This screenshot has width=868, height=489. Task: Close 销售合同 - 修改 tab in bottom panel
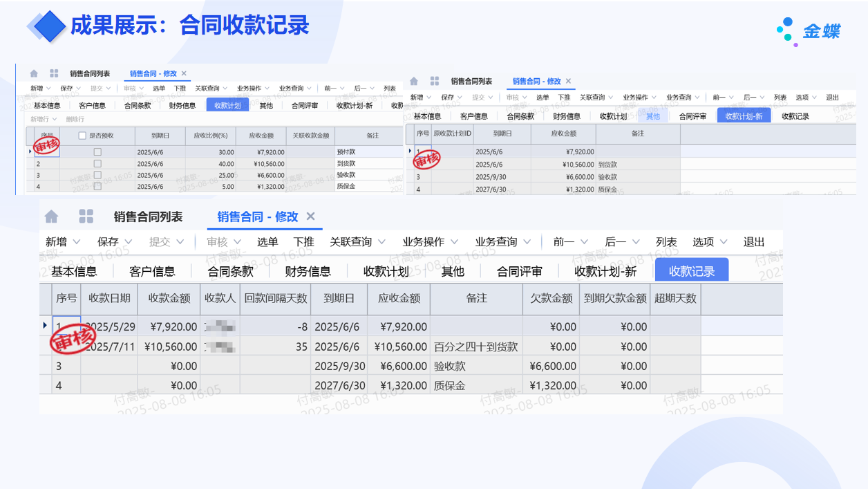[310, 216]
